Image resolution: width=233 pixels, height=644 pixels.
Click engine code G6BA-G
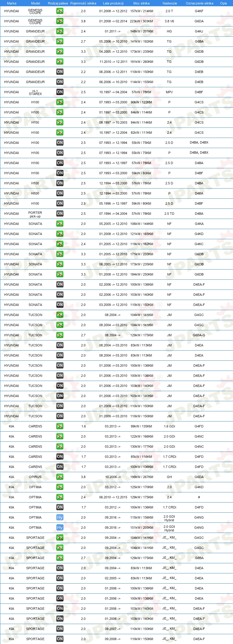(x=199, y=335)
